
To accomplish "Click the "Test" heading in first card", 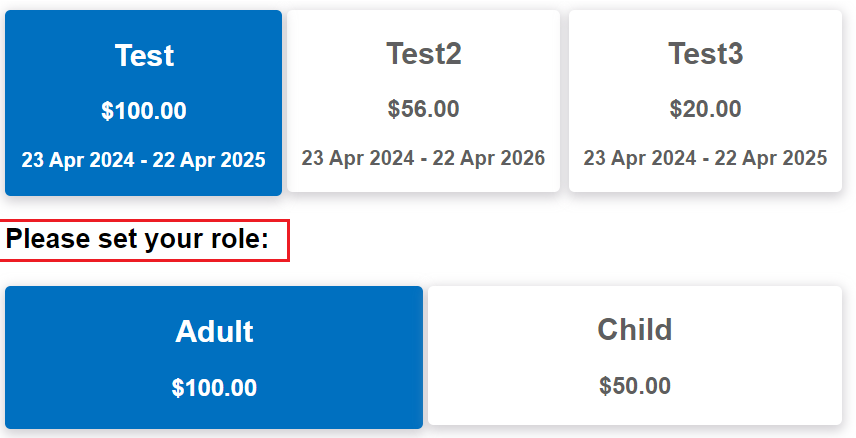I will tap(144, 55).
